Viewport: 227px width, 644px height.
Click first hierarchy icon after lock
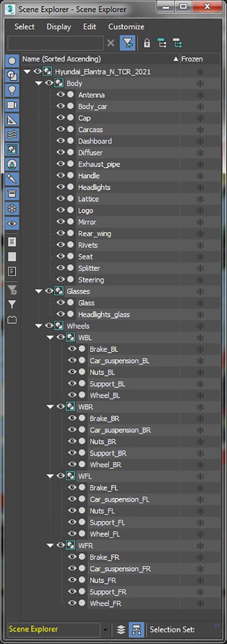[x=161, y=43]
